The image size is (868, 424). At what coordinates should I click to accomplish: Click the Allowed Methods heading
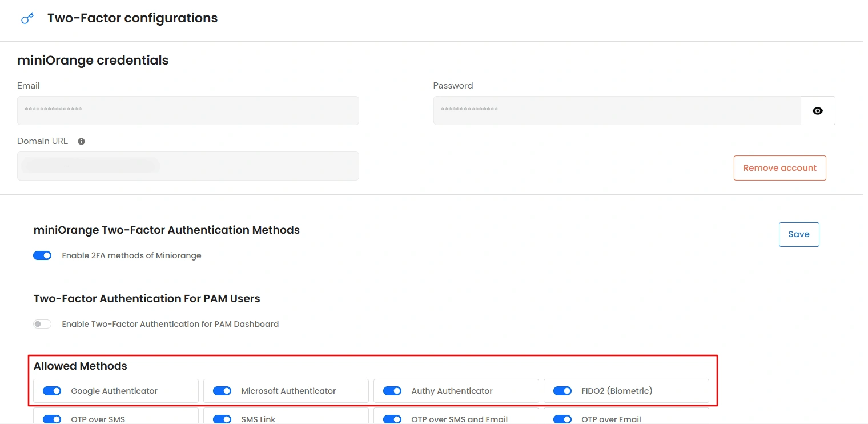pos(81,366)
